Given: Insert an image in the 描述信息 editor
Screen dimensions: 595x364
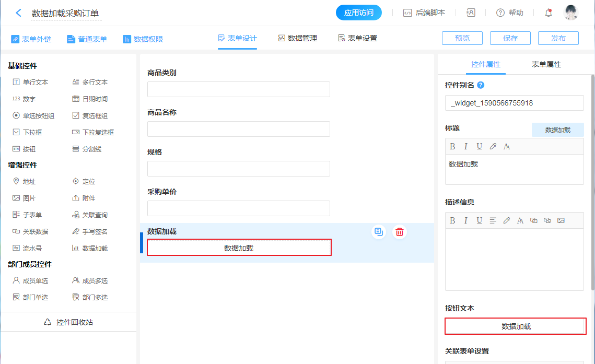Looking at the screenshot, I should point(561,220).
